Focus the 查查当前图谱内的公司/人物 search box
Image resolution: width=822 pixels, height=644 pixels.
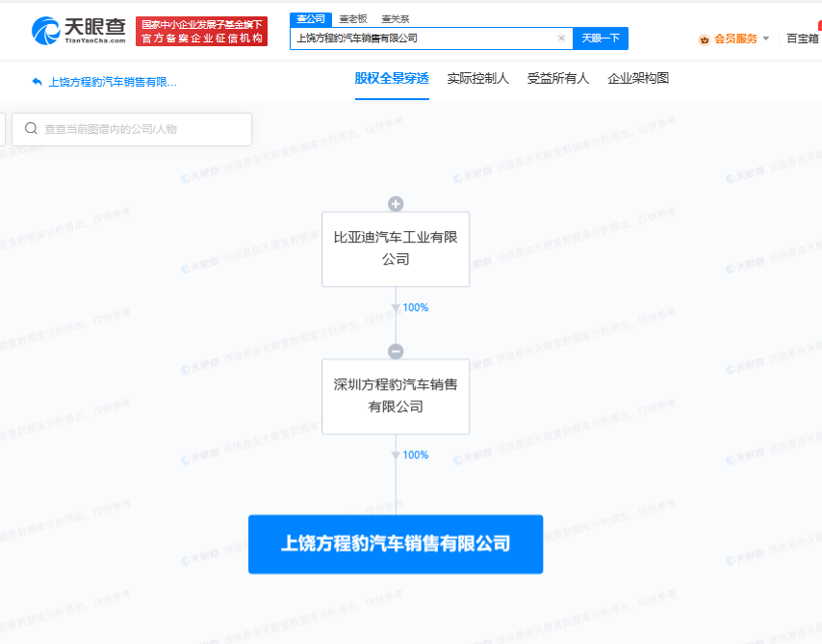[x=132, y=129]
